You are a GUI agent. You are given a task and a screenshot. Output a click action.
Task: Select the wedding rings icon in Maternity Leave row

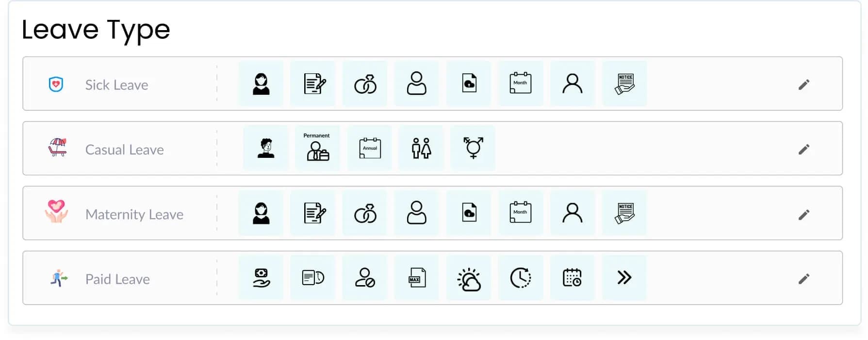364,213
